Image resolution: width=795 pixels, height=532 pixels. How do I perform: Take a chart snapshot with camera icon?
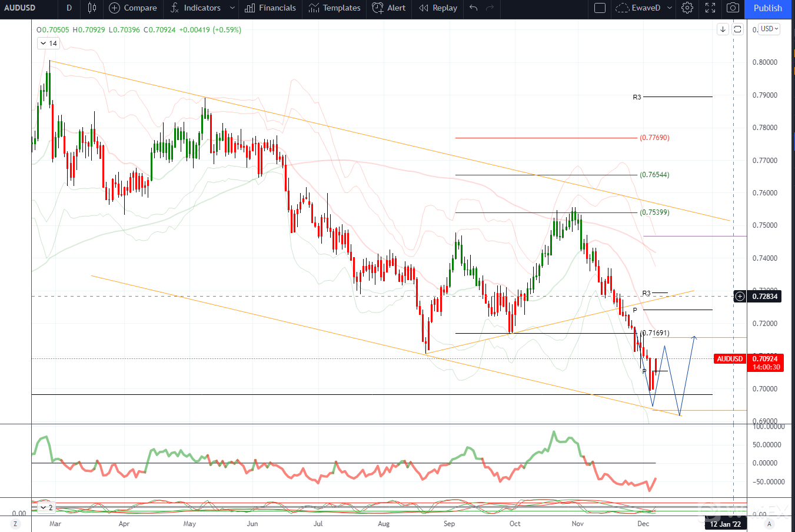click(x=733, y=8)
